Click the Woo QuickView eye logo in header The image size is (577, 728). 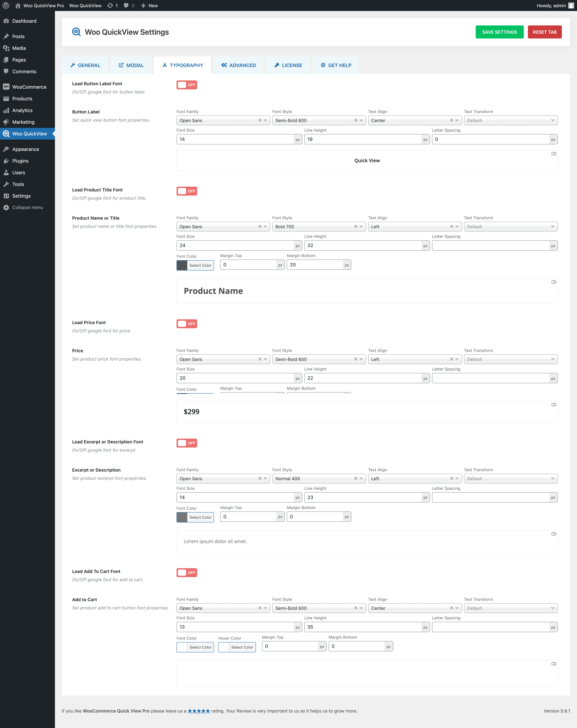(x=77, y=32)
